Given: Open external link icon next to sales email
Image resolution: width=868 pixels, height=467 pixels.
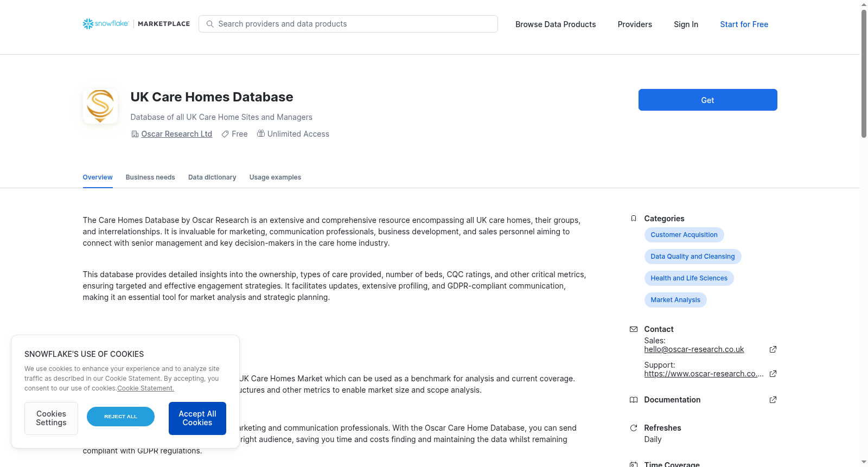Looking at the screenshot, I should [773, 349].
